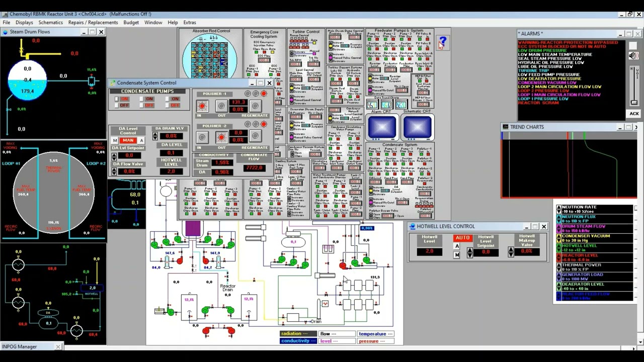Set DA Level Control to auto A
Screen dimensions: 644x362
pos(141,141)
